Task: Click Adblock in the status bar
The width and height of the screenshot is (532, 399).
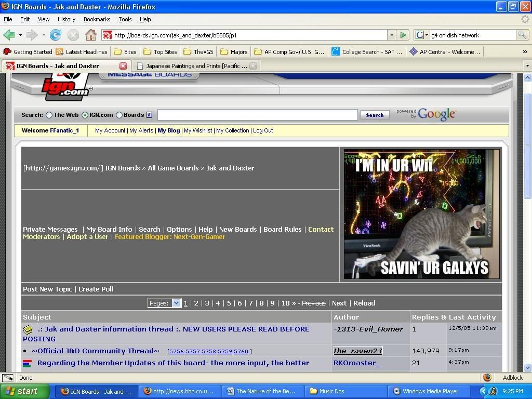Action: [x=513, y=378]
